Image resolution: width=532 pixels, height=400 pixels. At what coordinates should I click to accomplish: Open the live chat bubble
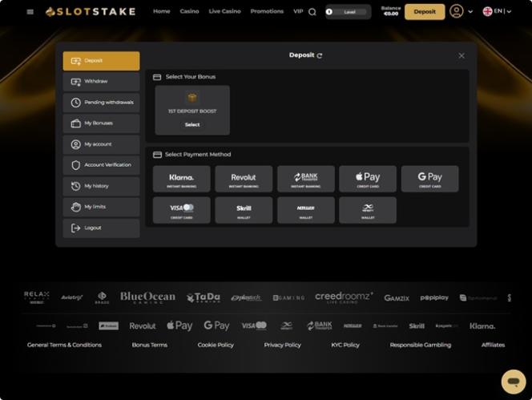pos(514,382)
